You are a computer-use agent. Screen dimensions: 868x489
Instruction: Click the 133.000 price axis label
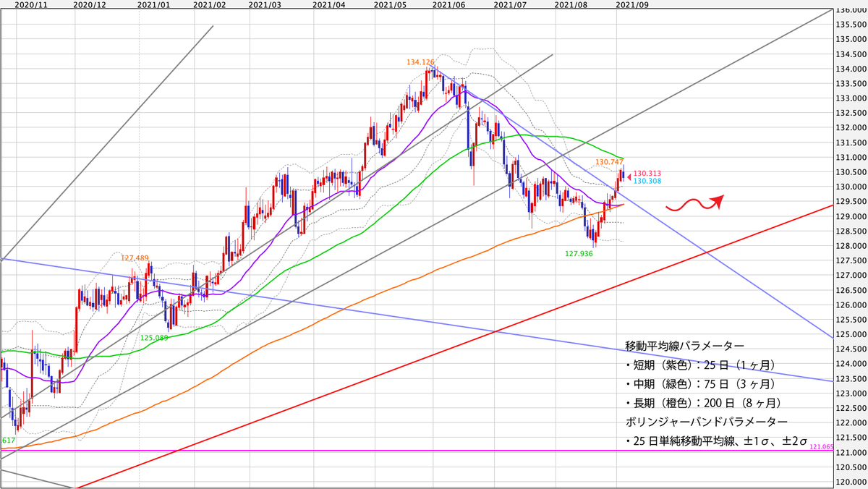[852, 98]
